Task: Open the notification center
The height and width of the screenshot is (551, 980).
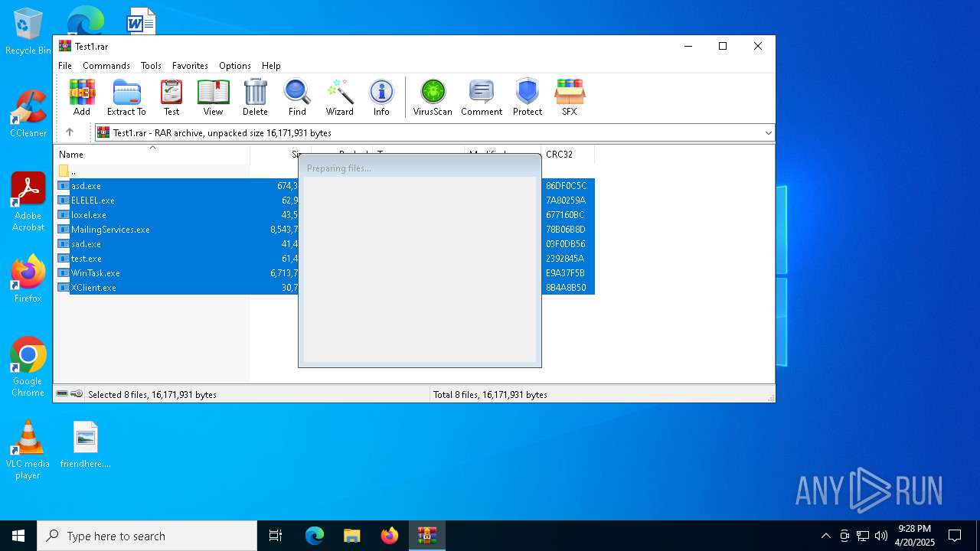Action: pyautogui.click(x=955, y=536)
